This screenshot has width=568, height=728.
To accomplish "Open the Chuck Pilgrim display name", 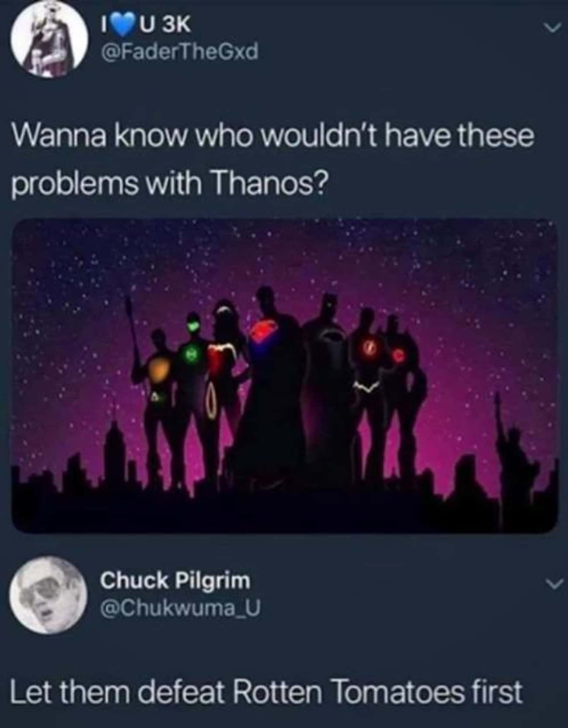I will point(176,581).
